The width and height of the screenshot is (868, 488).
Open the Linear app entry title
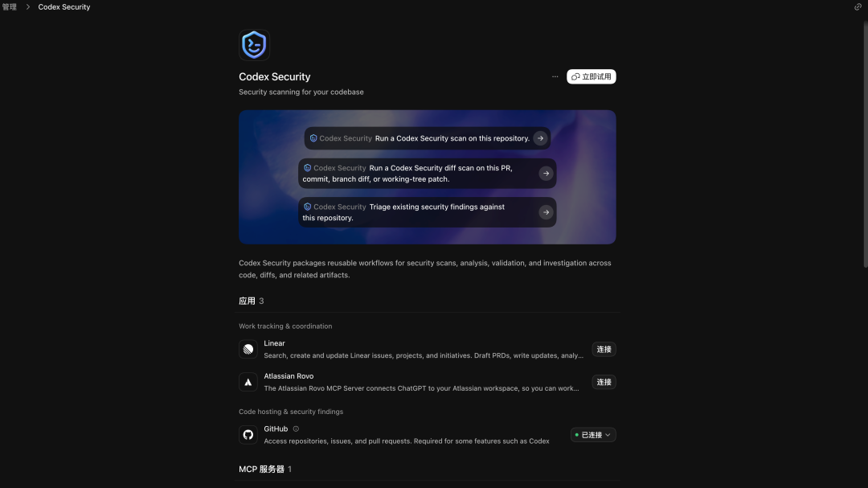click(x=275, y=343)
